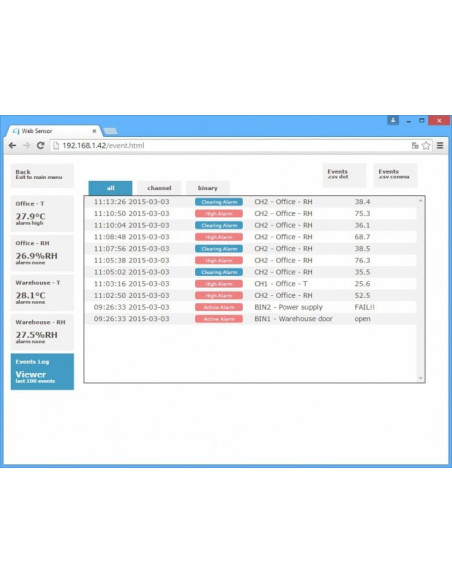Image resolution: width=452 pixels, height=584 pixels.
Task: Click the scroll-down arrow of the events list
Action: [420, 378]
